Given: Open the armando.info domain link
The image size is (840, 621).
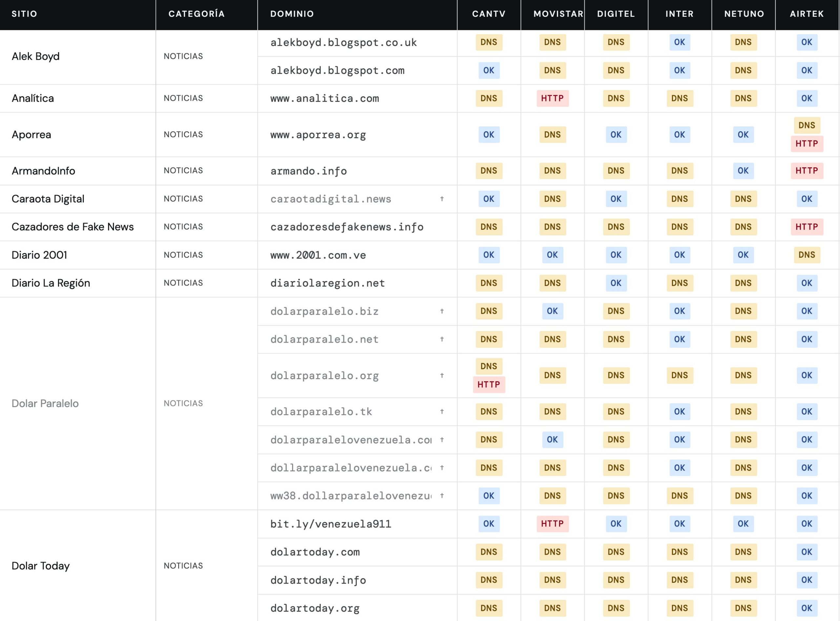Looking at the screenshot, I should 308,171.
